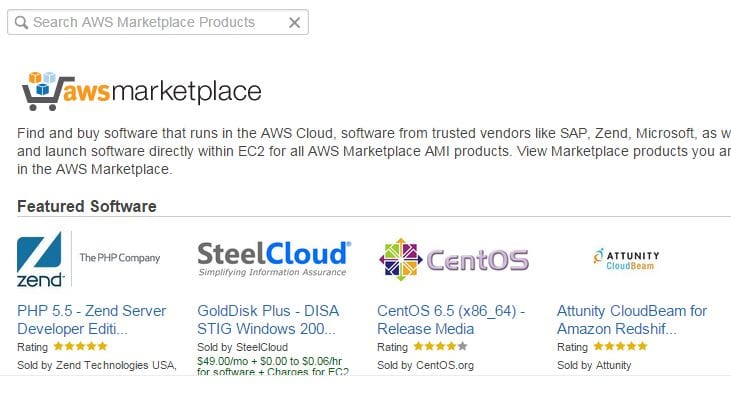Click Sold by Attunity text
The width and height of the screenshot is (731, 401).
coord(594,365)
